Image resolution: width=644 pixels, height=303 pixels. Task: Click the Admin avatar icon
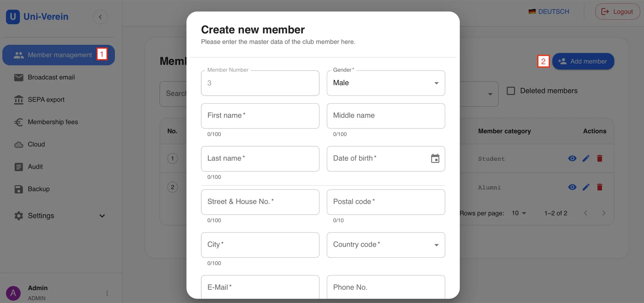pyautogui.click(x=13, y=293)
